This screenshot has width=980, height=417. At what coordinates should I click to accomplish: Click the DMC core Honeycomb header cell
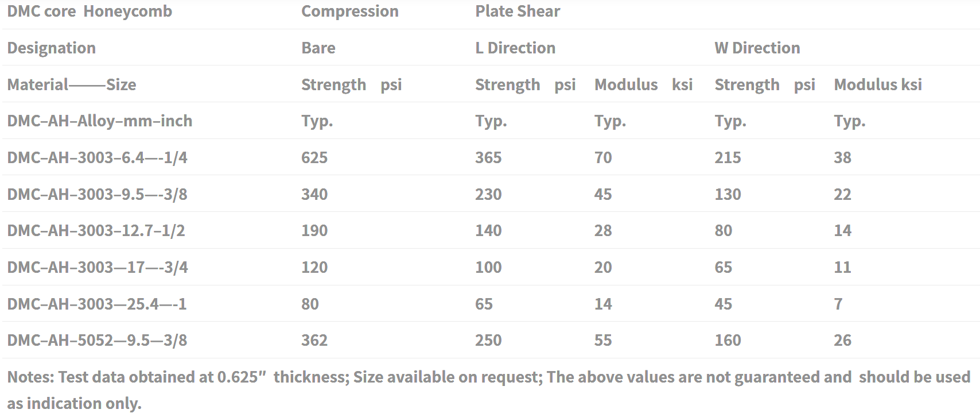90,11
